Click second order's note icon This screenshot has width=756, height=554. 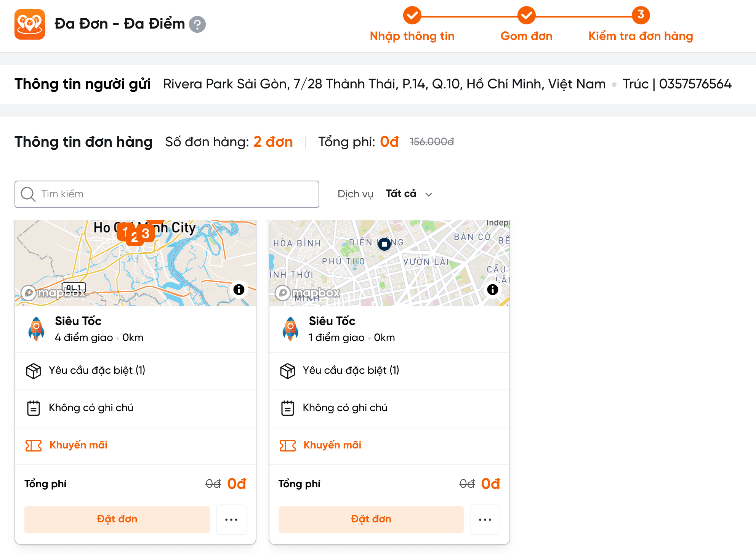point(287,408)
